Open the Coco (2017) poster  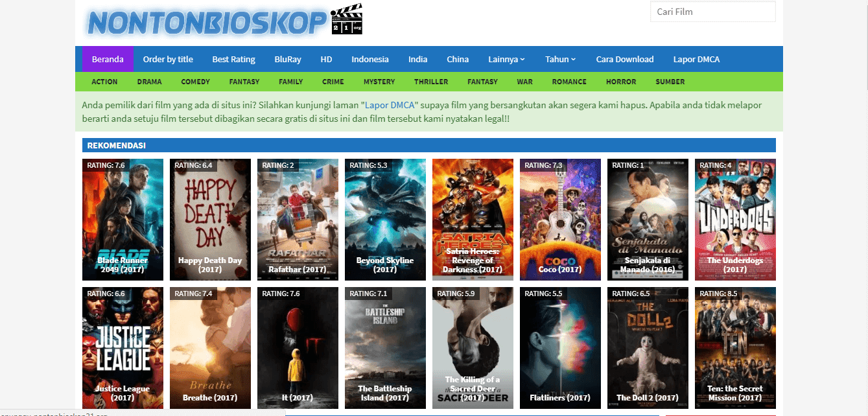coord(560,220)
